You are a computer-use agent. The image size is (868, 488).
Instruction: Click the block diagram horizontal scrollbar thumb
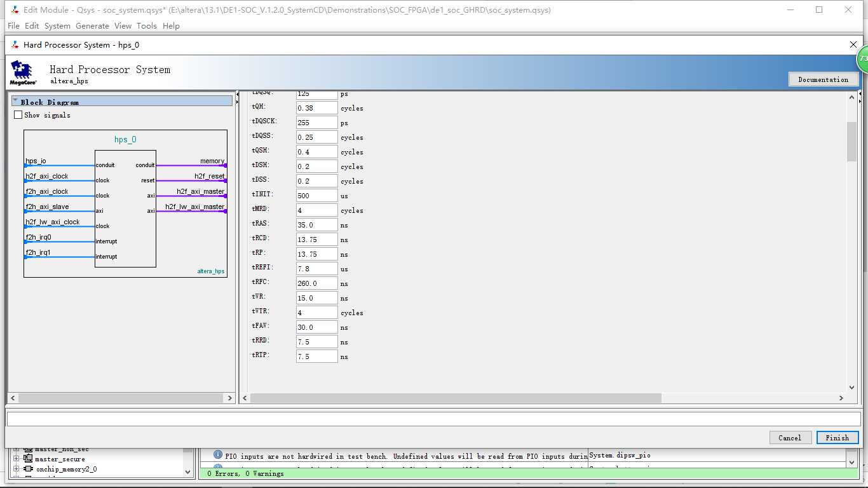122,398
